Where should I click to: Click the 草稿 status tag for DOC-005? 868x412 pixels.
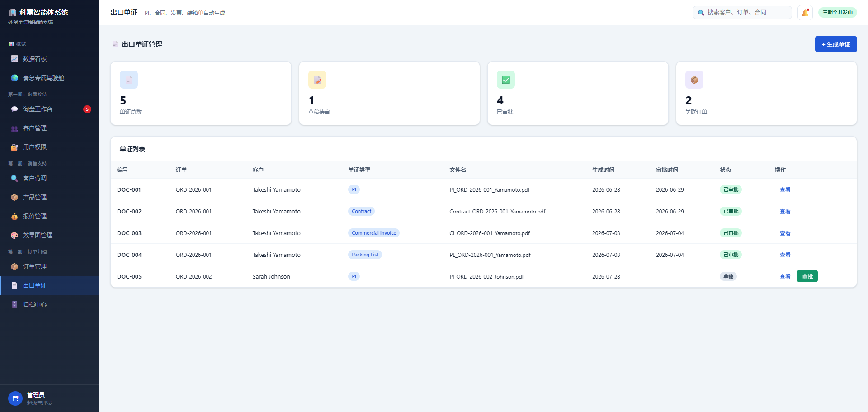pyautogui.click(x=728, y=276)
